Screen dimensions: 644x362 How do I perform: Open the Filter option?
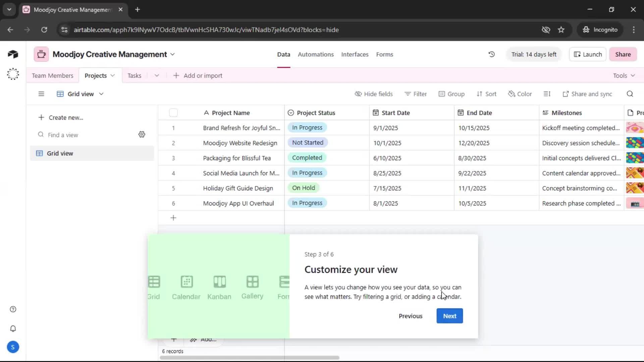coord(416,94)
